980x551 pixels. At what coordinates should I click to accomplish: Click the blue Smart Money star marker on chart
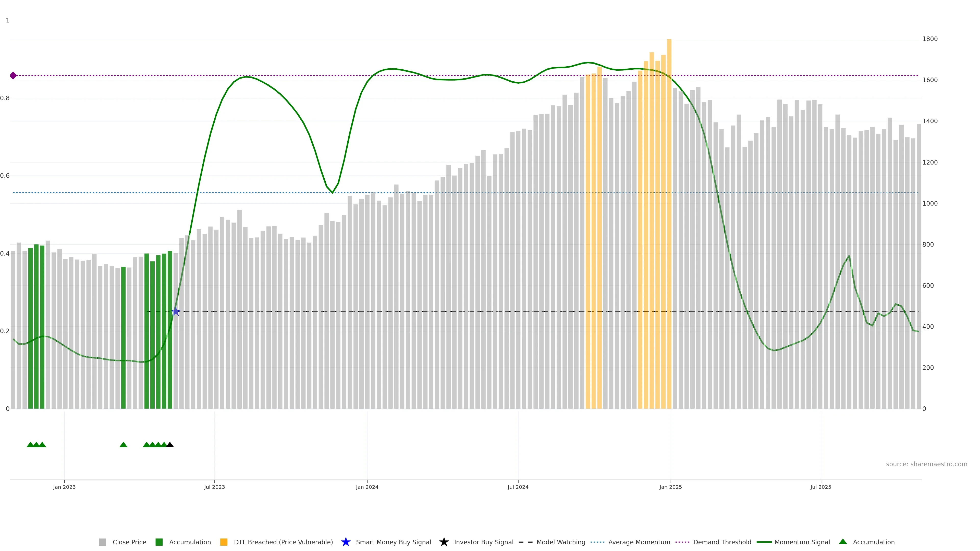[x=175, y=311]
